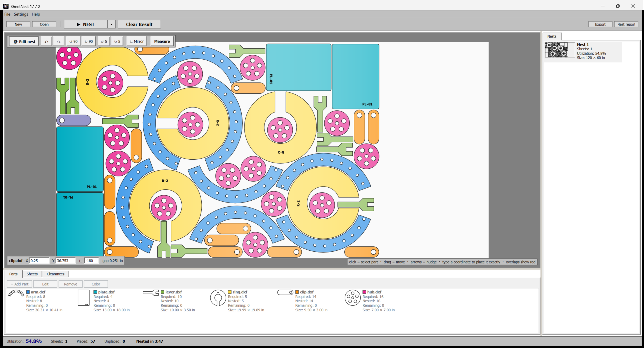Screen dimensions: 644x348
Task: Click the 'Nested in 3:47' status text
Action: click(x=150, y=341)
